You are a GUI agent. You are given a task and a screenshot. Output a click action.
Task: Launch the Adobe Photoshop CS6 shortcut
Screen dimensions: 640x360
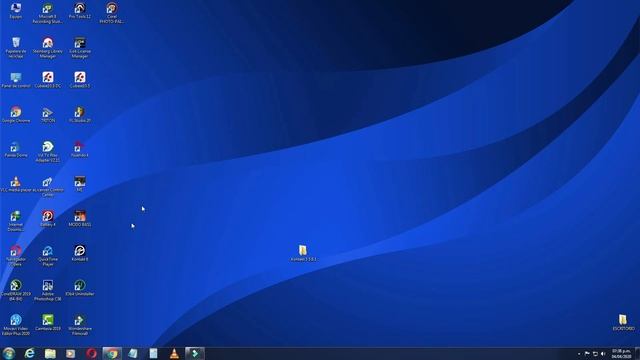click(47, 290)
